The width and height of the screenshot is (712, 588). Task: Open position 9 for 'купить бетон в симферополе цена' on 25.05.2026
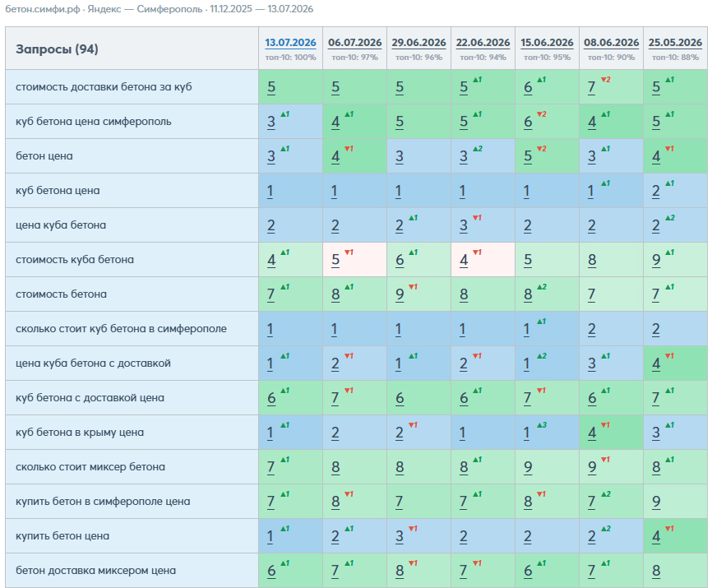(x=656, y=502)
